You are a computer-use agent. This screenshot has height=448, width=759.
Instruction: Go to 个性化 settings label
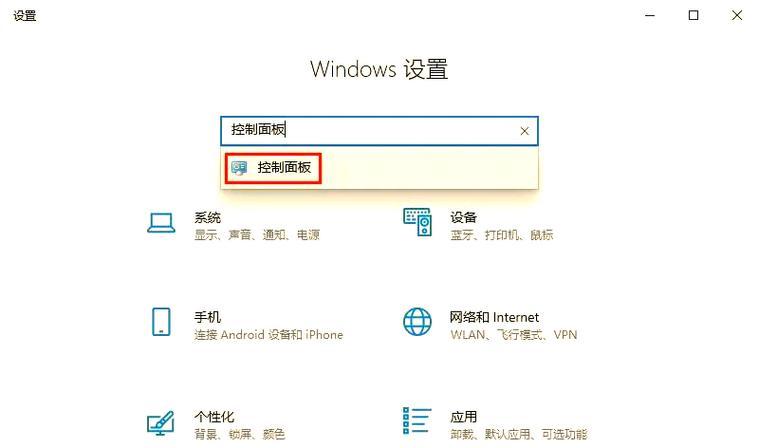pos(214,417)
